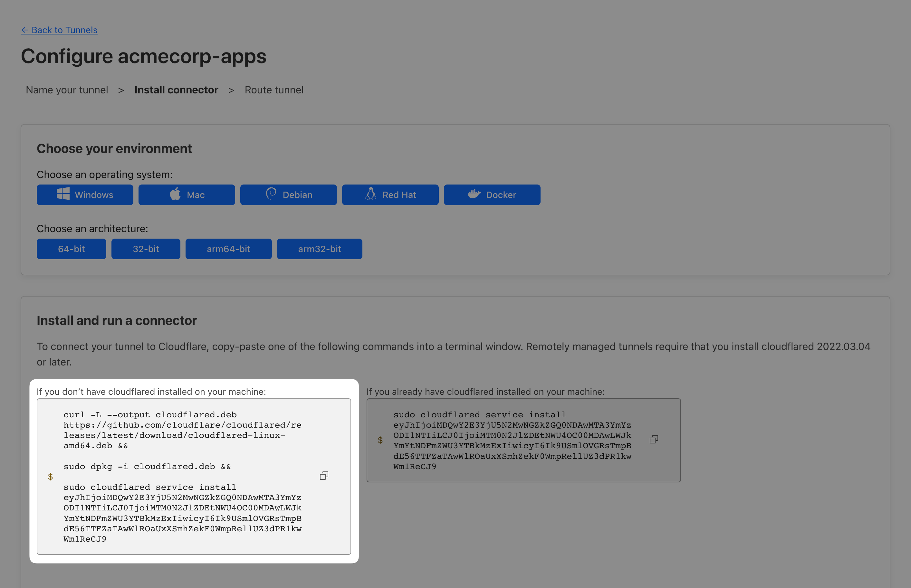Screen dimensions: 911x588
Task: Select the Windows operating system button
Action: 85,195
